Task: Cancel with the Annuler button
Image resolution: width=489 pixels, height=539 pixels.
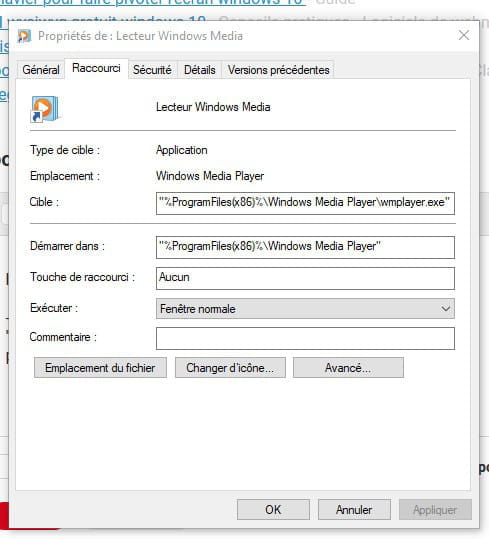Action: pyautogui.click(x=354, y=509)
